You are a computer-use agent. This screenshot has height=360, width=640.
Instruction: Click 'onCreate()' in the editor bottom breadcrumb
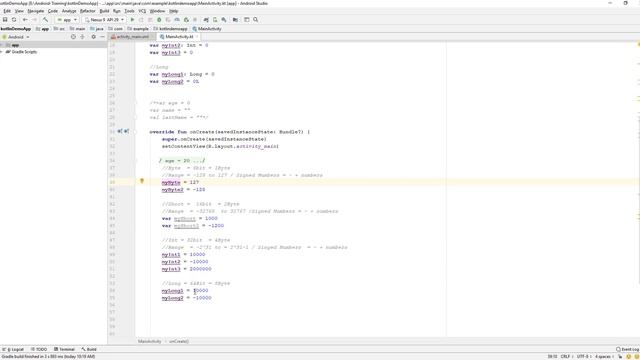pos(179,341)
